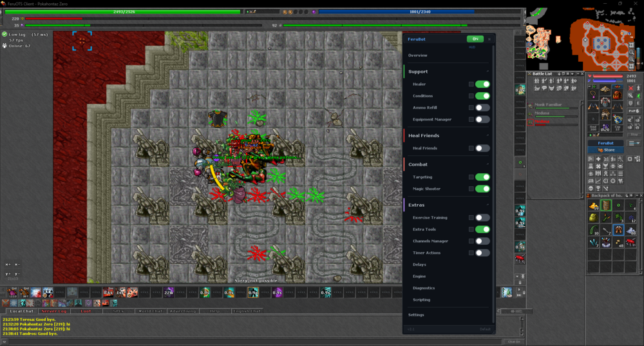Open the dropdown next to the FeruBot side button
The width and height of the screenshot is (644, 346).
(634, 143)
